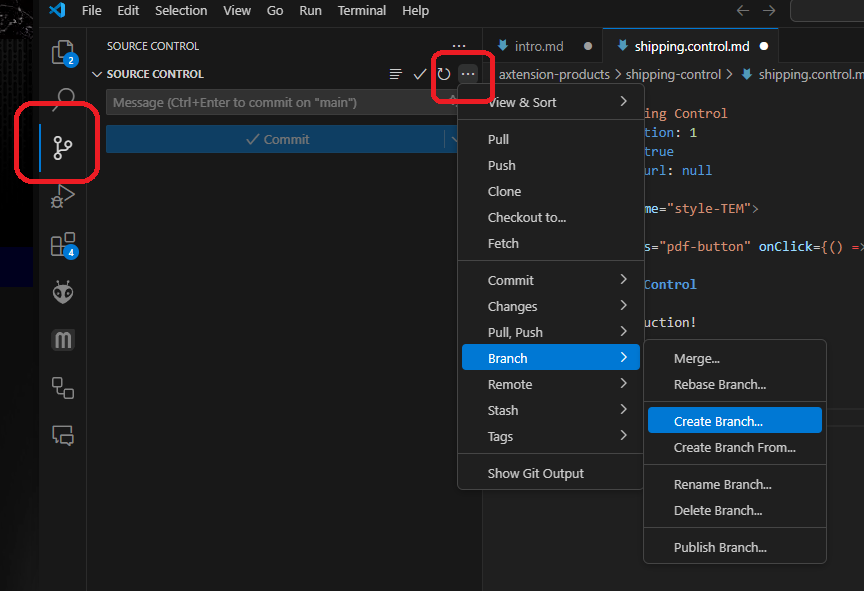Open the Search view icon
This screenshot has height=591, width=864.
[x=65, y=98]
